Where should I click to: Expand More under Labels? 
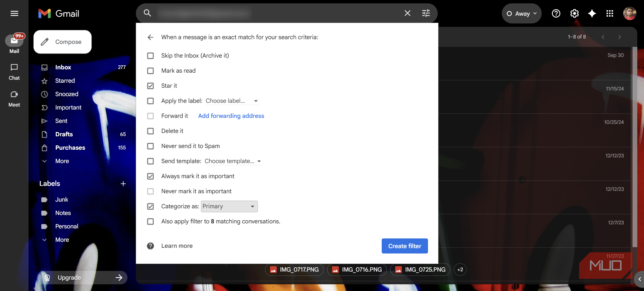[x=62, y=240]
